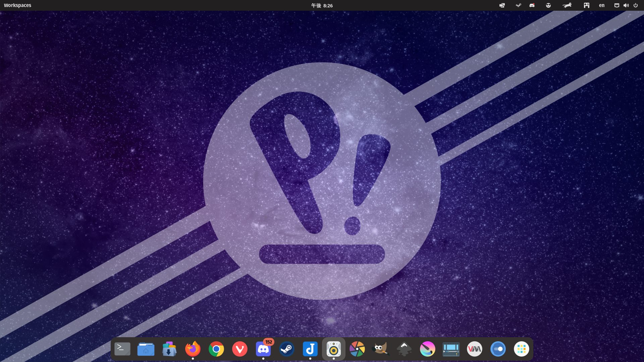Show the applications grid
The image size is (644, 362).
pos(522,349)
